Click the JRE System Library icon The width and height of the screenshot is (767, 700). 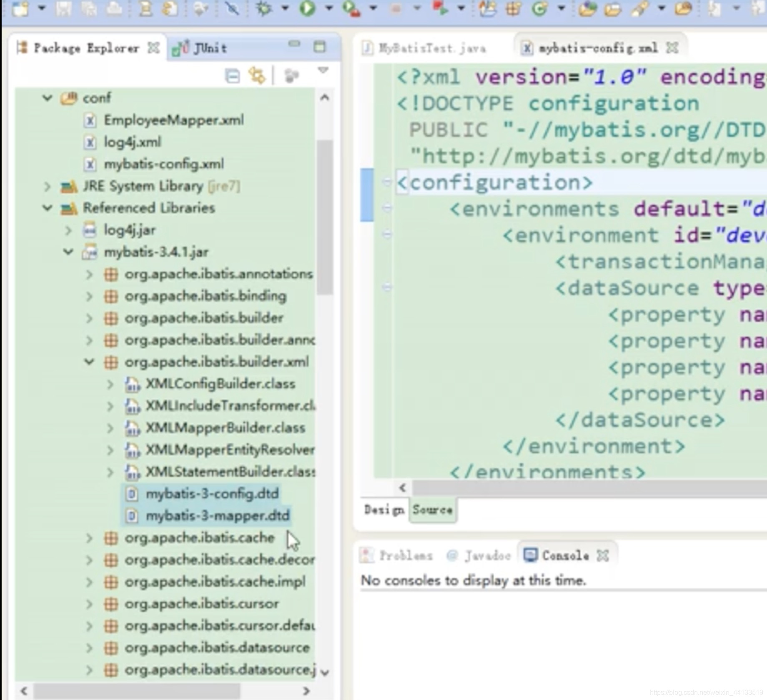68,186
